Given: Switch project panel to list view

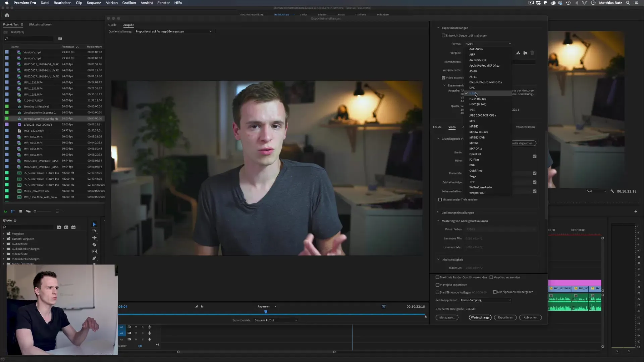Looking at the screenshot, I should click(x=13, y=211).
